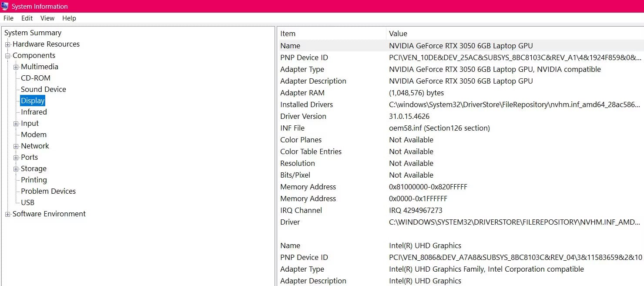
Task: Open the File menu
Action: point(8,18)
